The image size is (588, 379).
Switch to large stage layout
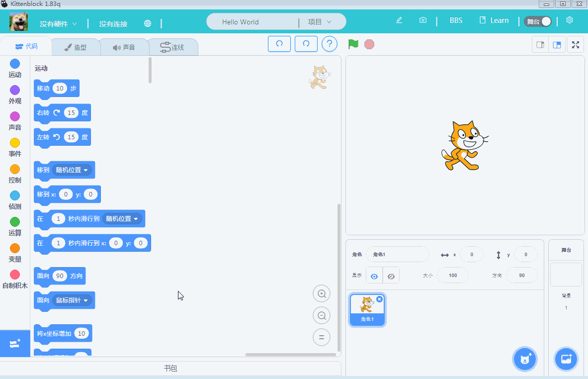click(557, 45)
